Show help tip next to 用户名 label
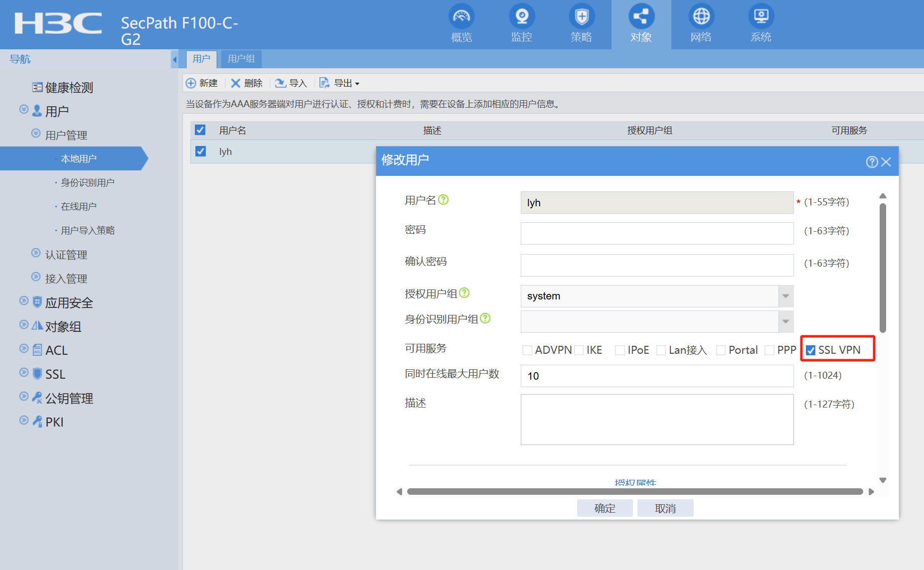924x570 pixels. [x=443, y=200]
